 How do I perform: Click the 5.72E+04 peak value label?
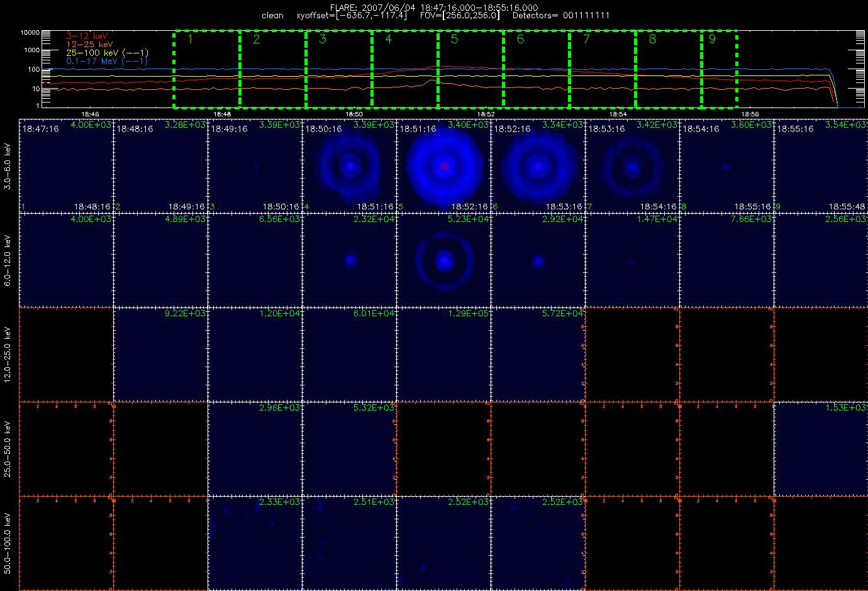click(562, 314)
